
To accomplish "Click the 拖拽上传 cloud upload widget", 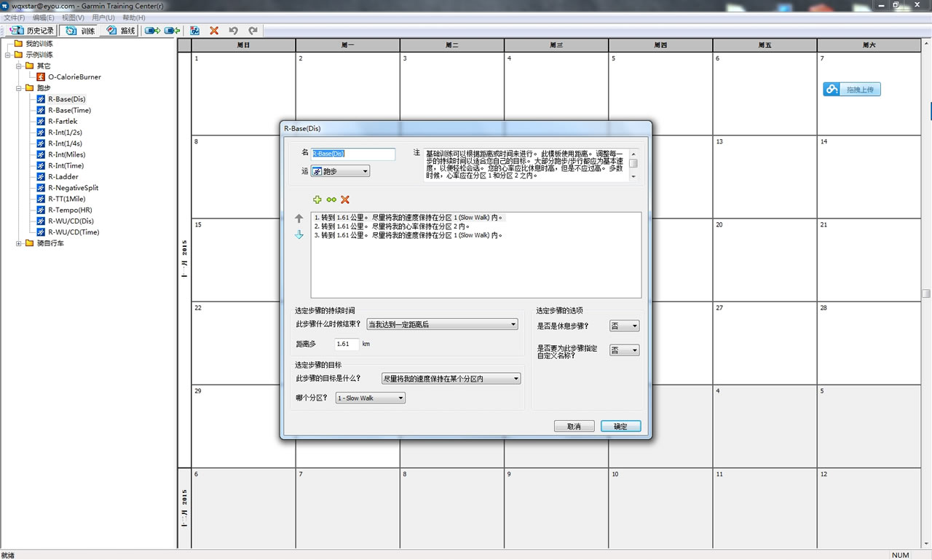I will coord(853,90).
